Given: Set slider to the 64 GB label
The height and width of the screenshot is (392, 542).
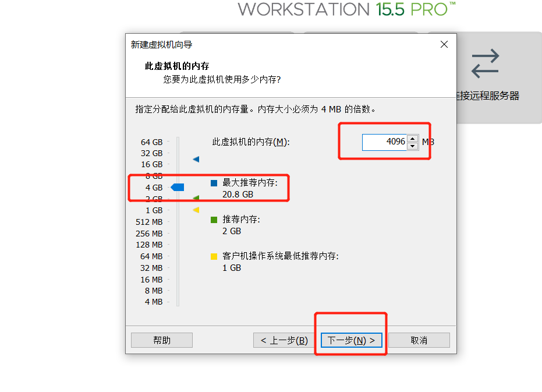Looking at the screenshot, I should [152, 142].
